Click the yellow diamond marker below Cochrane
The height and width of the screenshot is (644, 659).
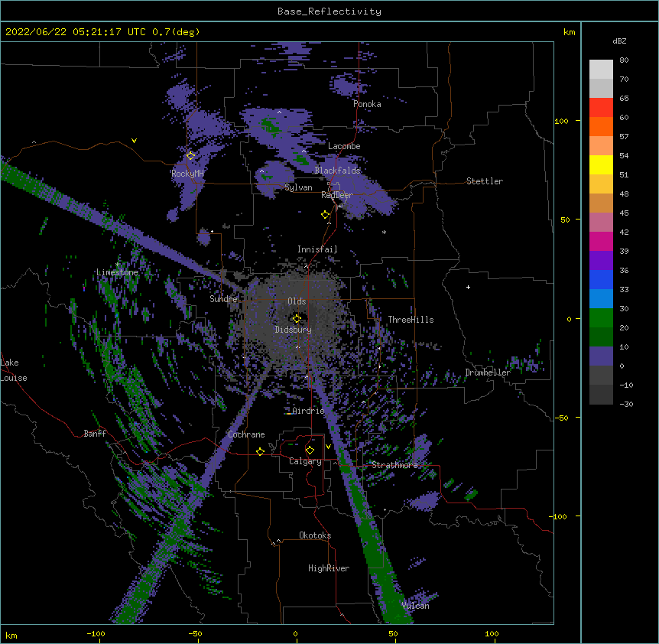[x=260, y=451]
